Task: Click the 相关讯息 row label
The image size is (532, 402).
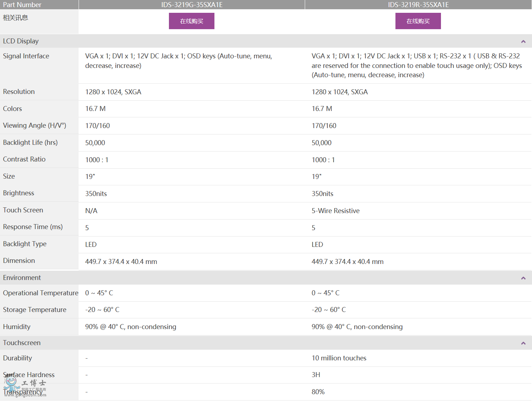Action: coord(15,18)
